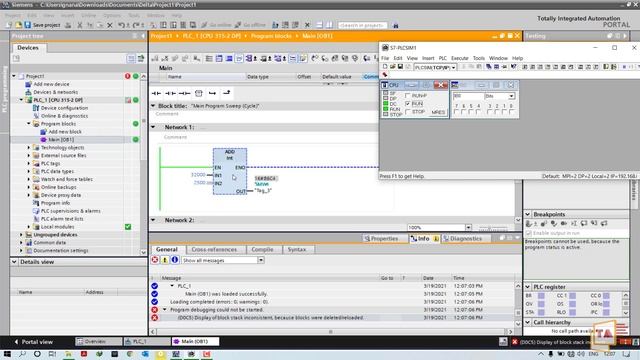Collapse the Project1 tree node
This screenshot has width=640, height=360.
pyautogui.click(x=14, y=76)
